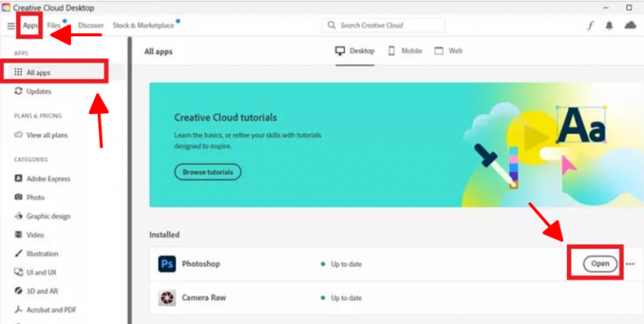Open the notifications bell icon

coord(609,25)
